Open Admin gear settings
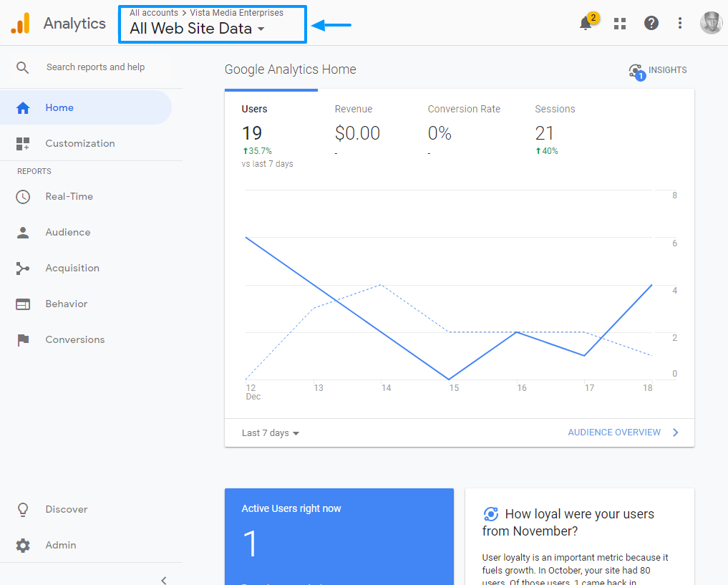The height and width of the screenshot is (585, 728). click(x=24, y=546)
